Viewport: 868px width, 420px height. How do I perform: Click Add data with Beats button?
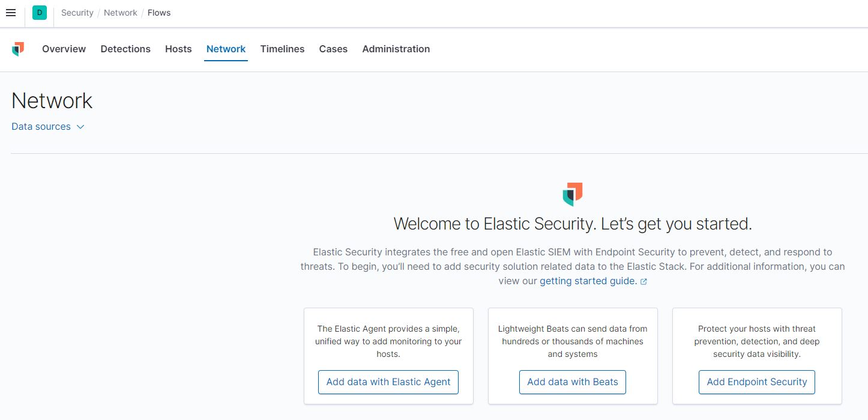click(572, 382)
